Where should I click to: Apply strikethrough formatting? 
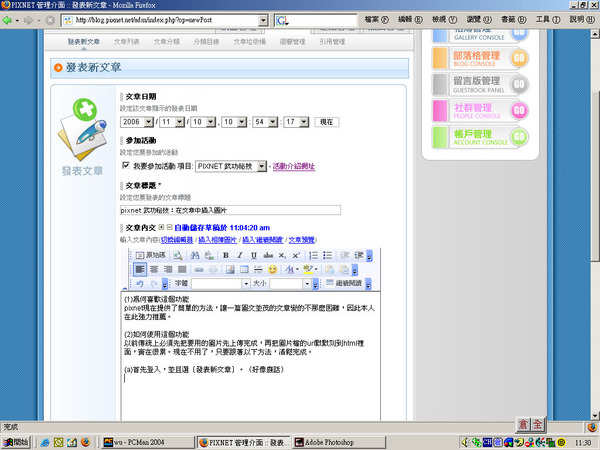268,255
